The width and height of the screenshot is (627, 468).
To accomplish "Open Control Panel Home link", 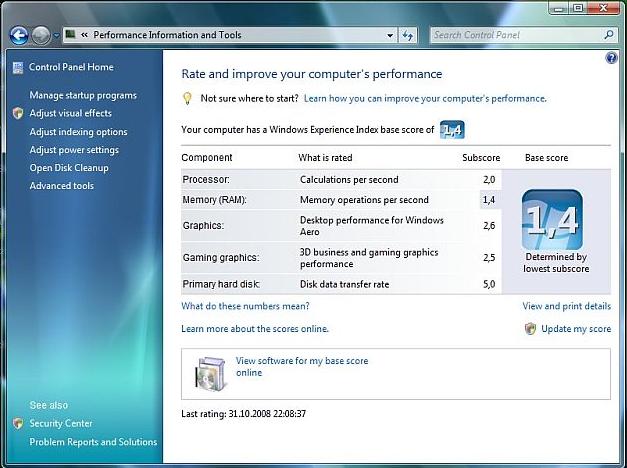I will [x=71, y=67].
